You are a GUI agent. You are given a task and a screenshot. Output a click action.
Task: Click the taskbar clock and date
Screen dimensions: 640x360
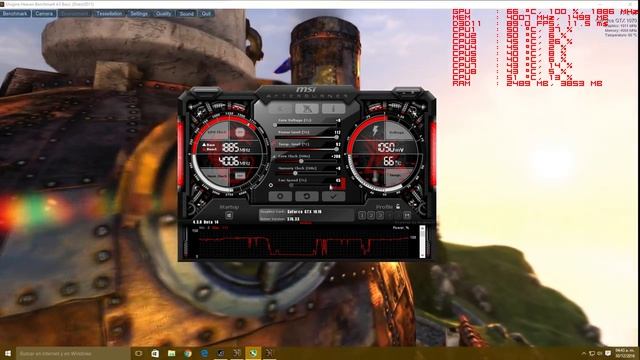tap(625, 353)
